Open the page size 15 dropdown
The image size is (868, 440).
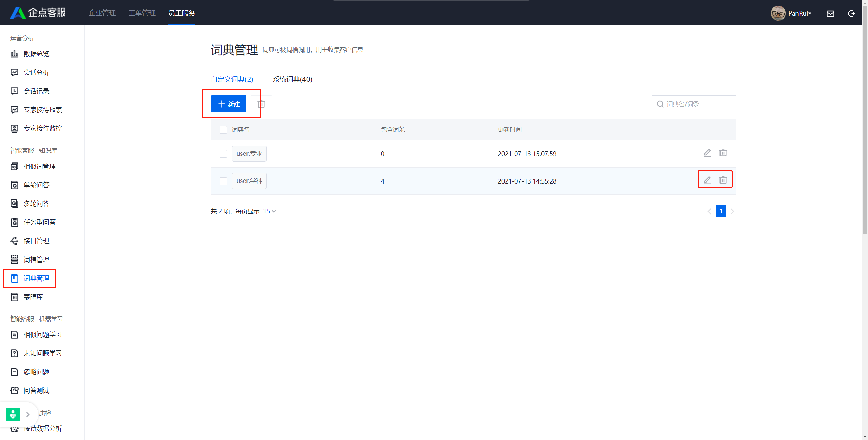(x=270, y=211)
